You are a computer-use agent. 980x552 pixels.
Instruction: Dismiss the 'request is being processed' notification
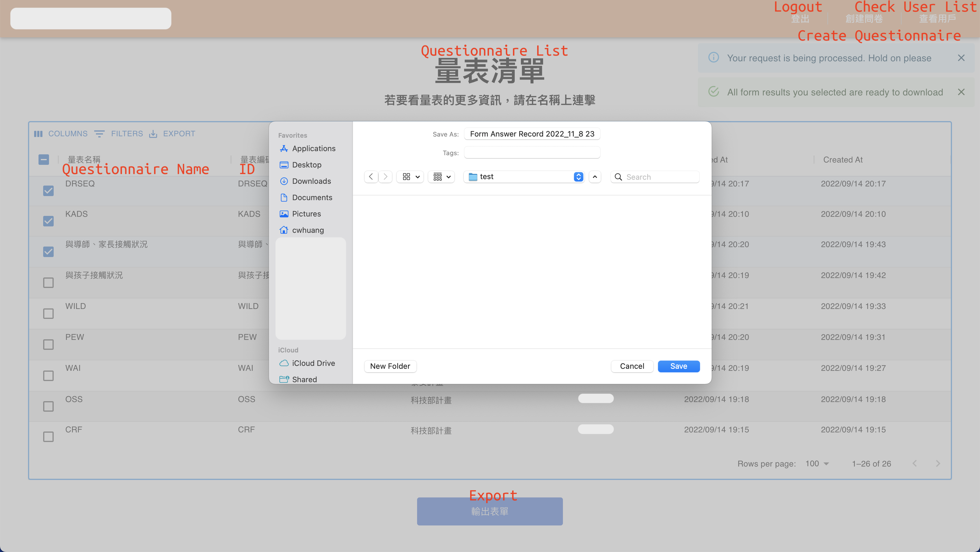click(961, 58)
